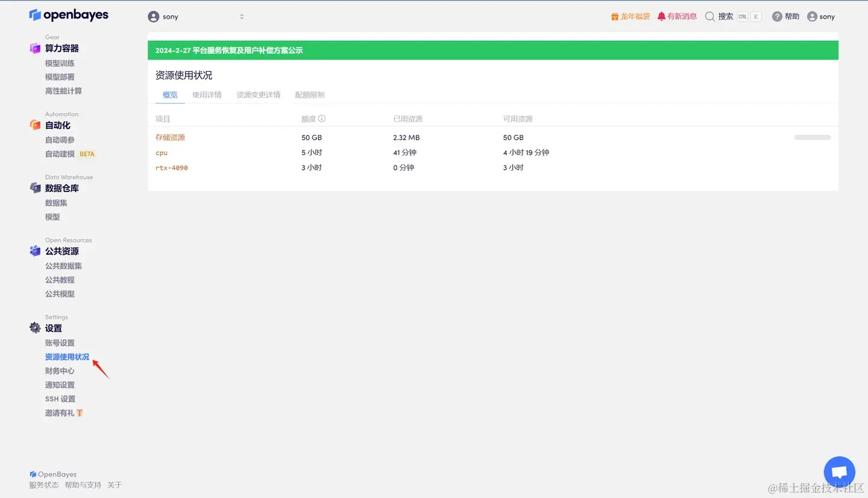868x498 pixels.
Task: Click the sony username at top right
Action: (827, 17)
